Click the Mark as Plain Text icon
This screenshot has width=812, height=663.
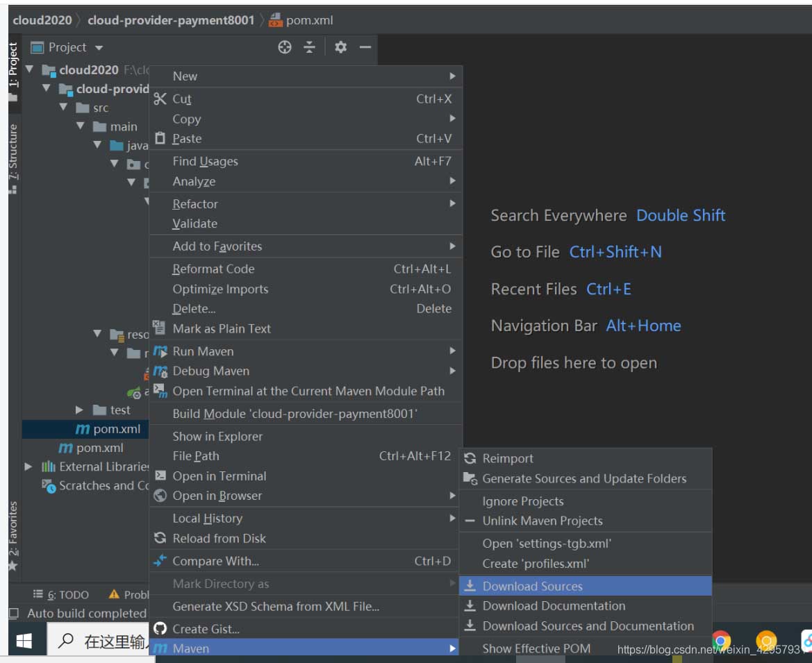tap(159, 328)
